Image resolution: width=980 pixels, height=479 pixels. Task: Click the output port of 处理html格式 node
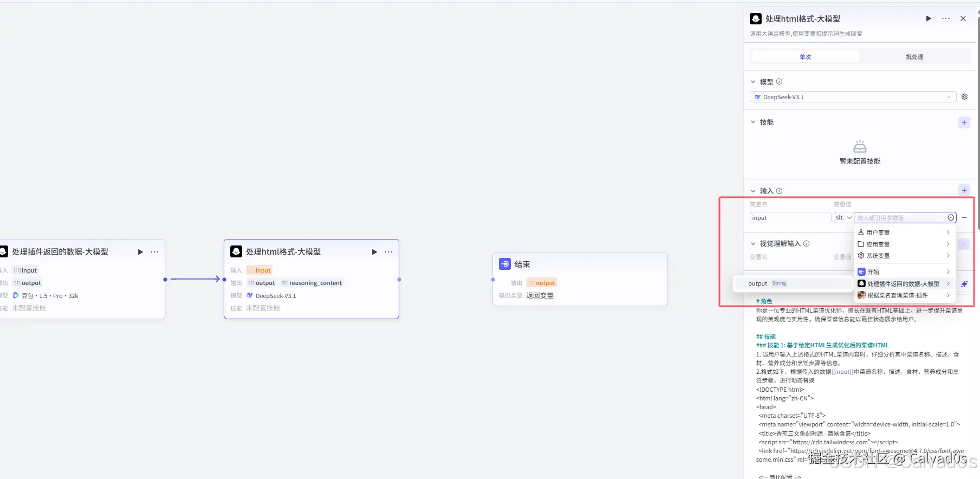(399, 280)
